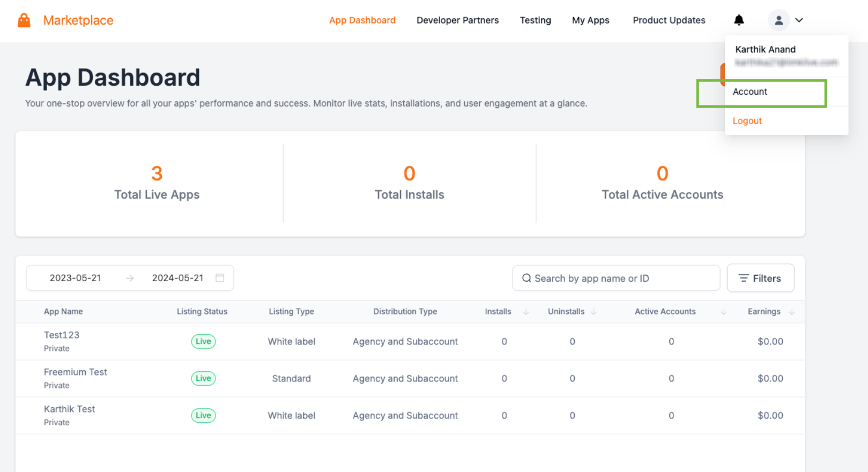The width and height of the screenshot is (868, 472).
Task: Open the Test123 app row
Action: [x=410, y=341]
